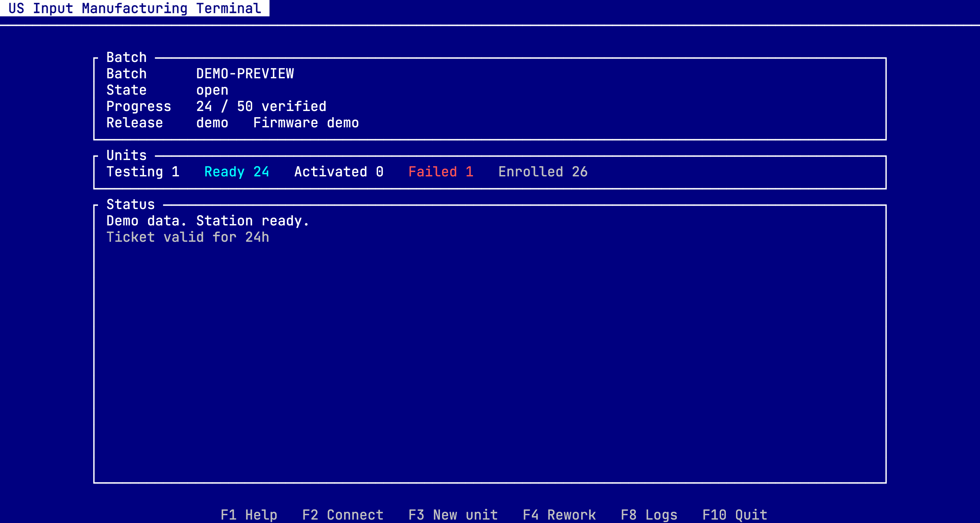980x523 pixels.
Task: Select F2 Connect
Action: pos(343,514)
